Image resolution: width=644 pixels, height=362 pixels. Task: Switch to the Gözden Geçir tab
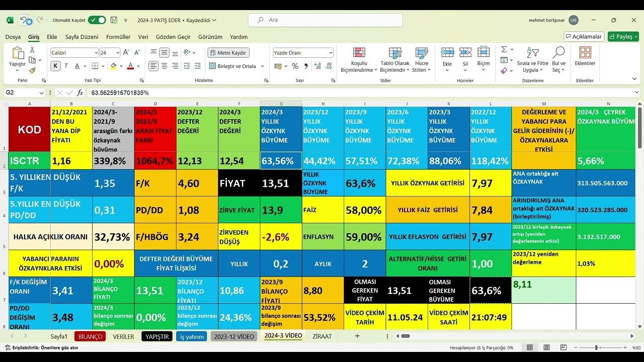[x=173, y=37]
